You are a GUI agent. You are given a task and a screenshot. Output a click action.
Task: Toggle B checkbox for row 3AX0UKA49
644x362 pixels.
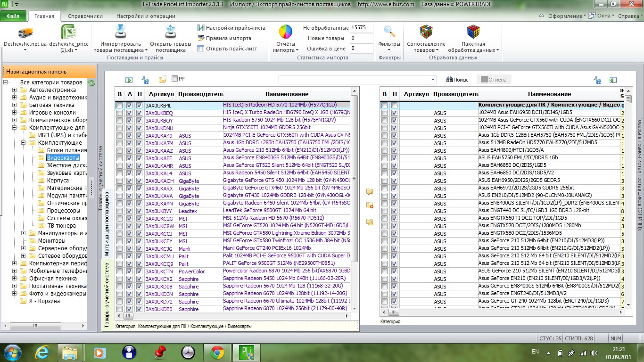120,136
